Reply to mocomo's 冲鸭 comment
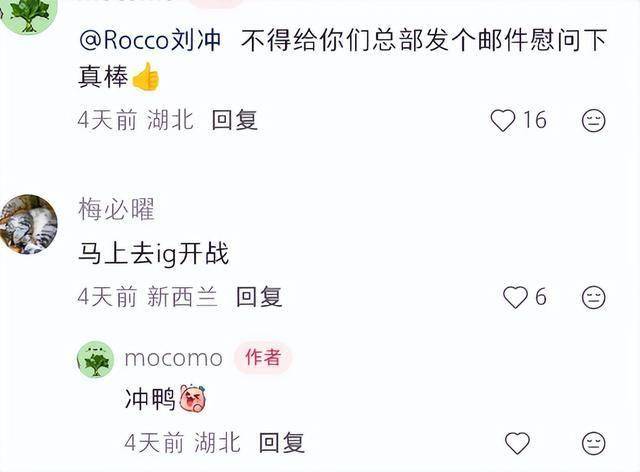This screenshot has height=472, width=640. [282, 443]
